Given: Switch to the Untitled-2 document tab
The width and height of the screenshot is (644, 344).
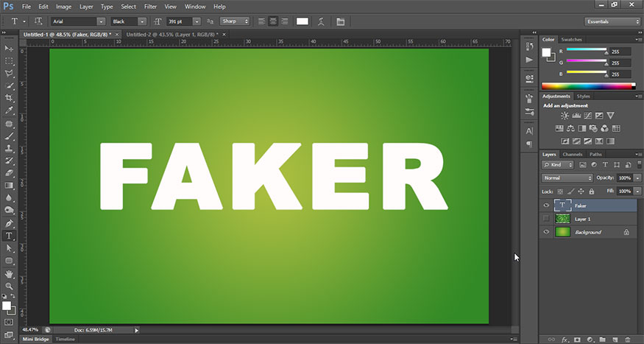Looking at the screenshot, I should point(172,35).
